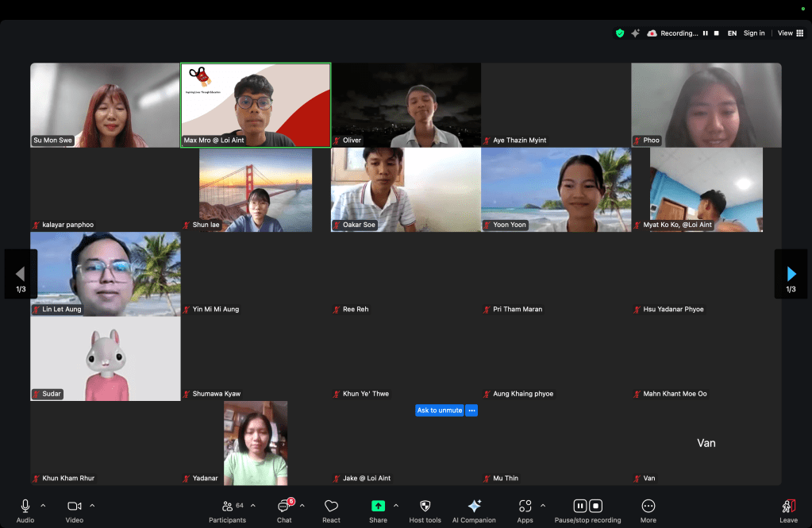The width and height of the screenshot is (812, 528).
Task: Open the View layout menu
Action: pos(790,33)
